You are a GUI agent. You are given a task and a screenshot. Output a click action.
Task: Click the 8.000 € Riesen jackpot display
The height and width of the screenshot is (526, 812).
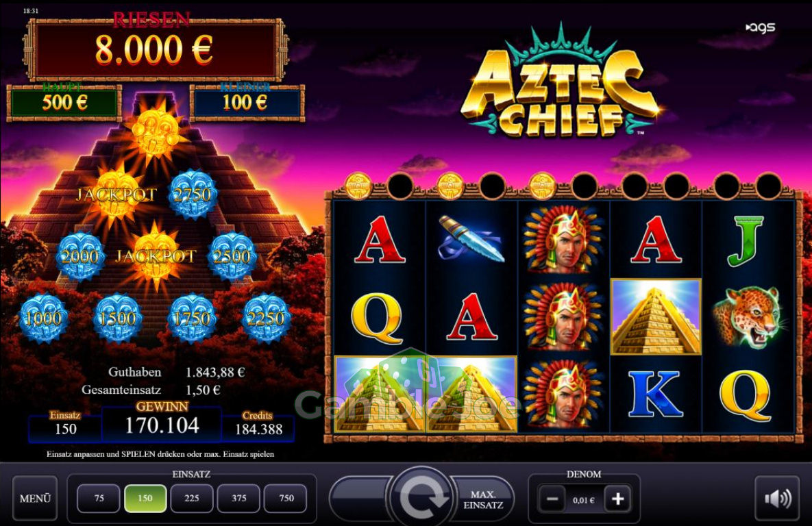point(155,50)
